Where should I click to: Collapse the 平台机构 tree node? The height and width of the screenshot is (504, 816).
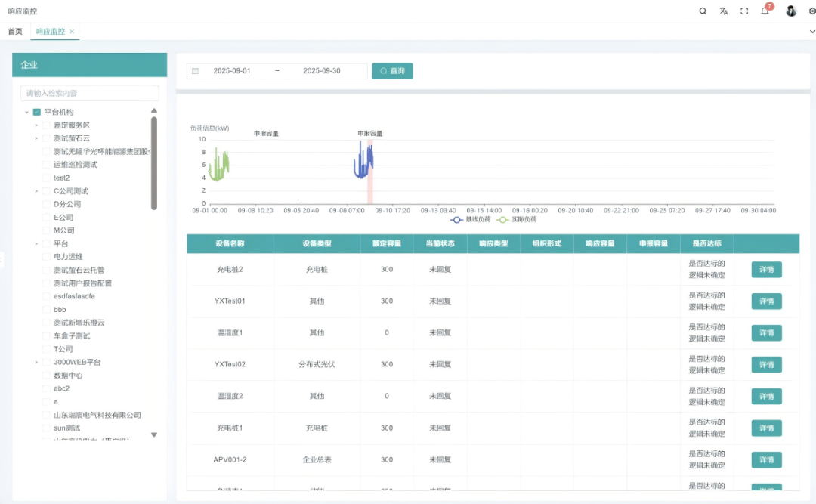tap(26, 112)
